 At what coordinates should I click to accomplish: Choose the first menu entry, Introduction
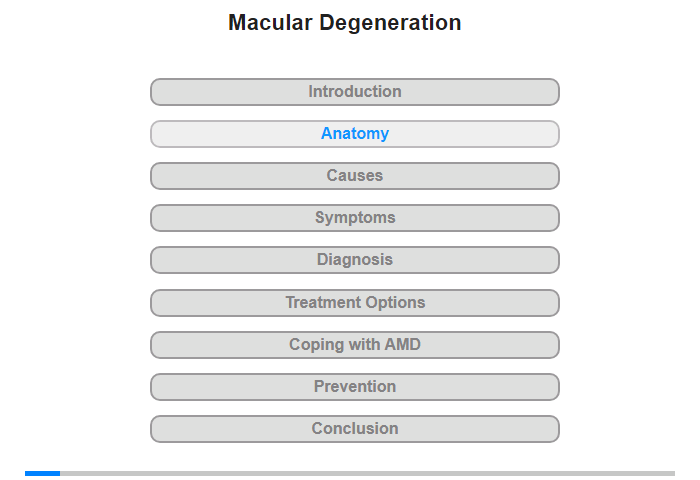pyautogui.click(x=354, y=92)
